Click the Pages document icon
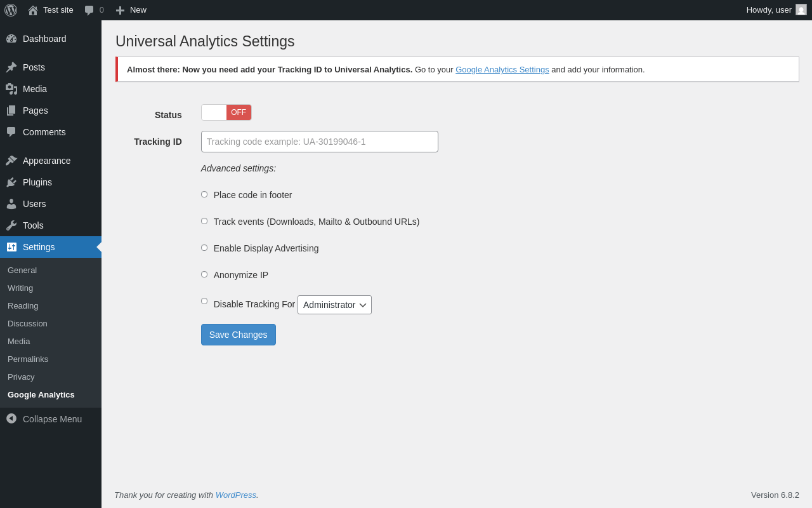The width and height of the screenshot is (812, 508). click(11, 110)
